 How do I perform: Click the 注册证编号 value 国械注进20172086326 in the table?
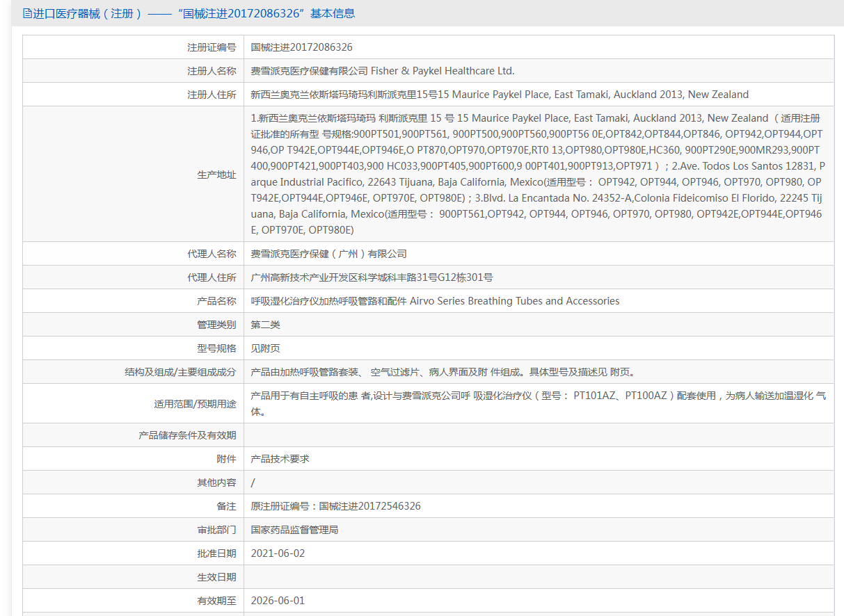301,47
